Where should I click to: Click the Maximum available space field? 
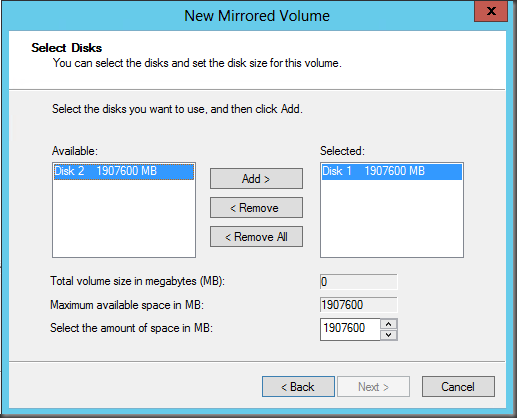[358, 305]
